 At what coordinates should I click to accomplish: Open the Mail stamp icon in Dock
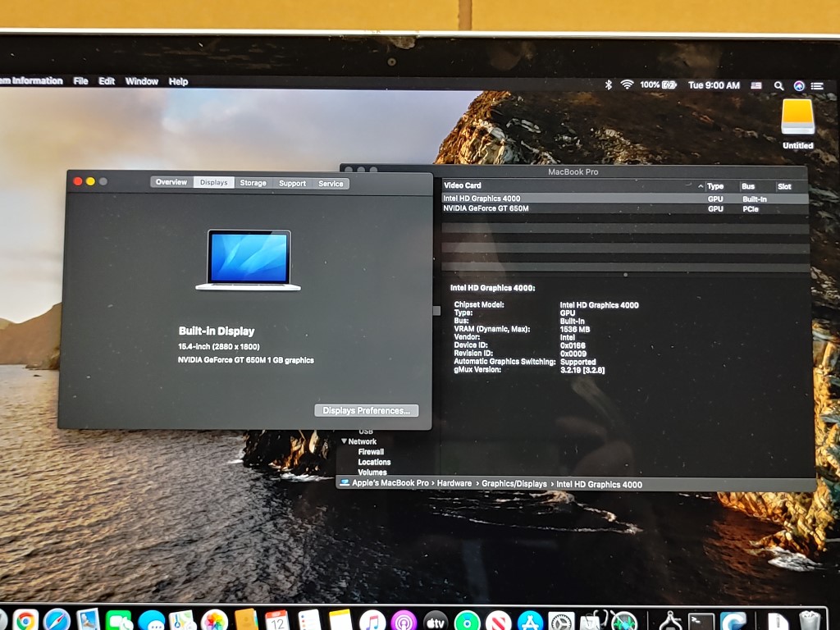point(88,621)
